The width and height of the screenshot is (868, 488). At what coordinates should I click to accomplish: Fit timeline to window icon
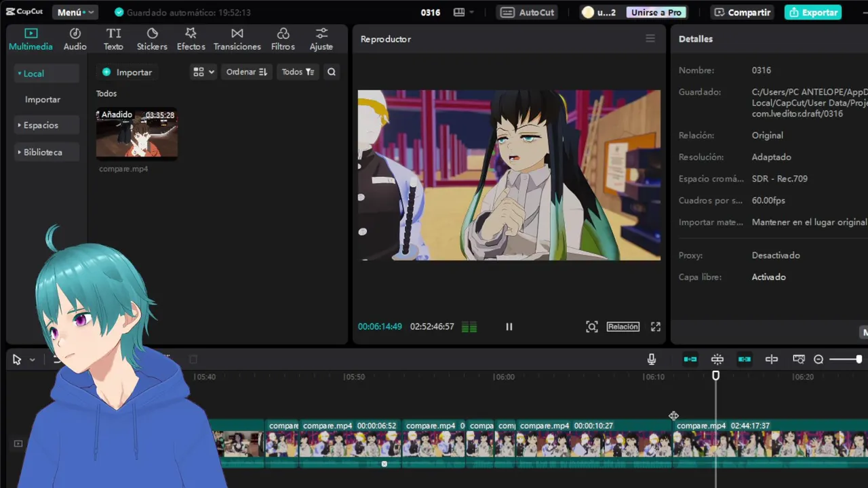click(x=799, y=359)
